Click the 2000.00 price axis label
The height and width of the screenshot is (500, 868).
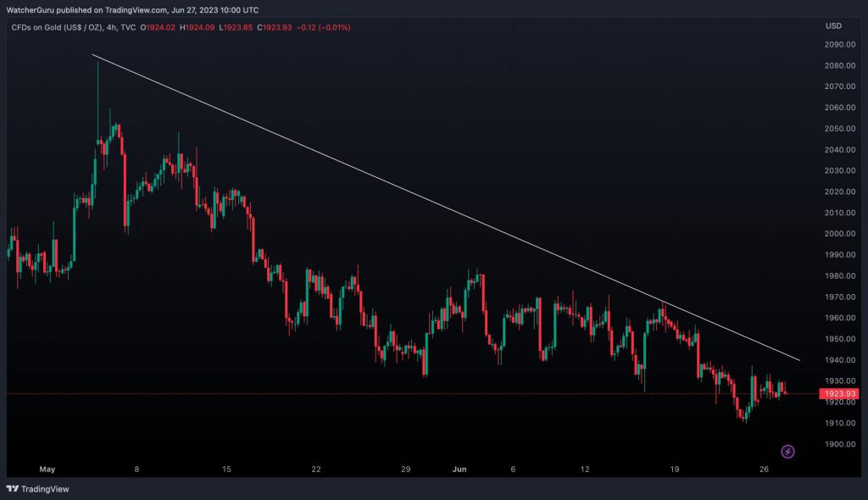click(840, 234)
